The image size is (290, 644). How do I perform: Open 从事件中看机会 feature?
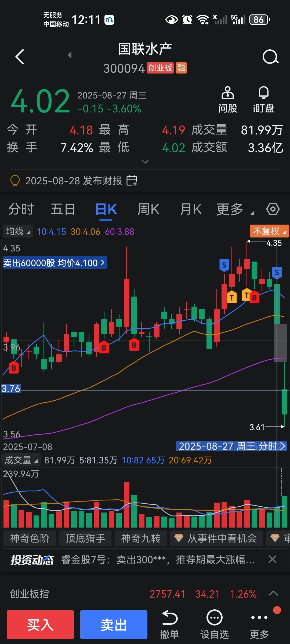click(x=217, y=538)
